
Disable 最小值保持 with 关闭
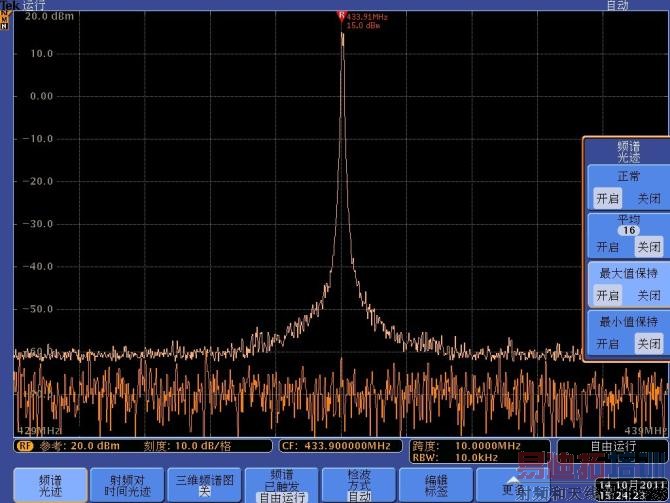[649, 344]
